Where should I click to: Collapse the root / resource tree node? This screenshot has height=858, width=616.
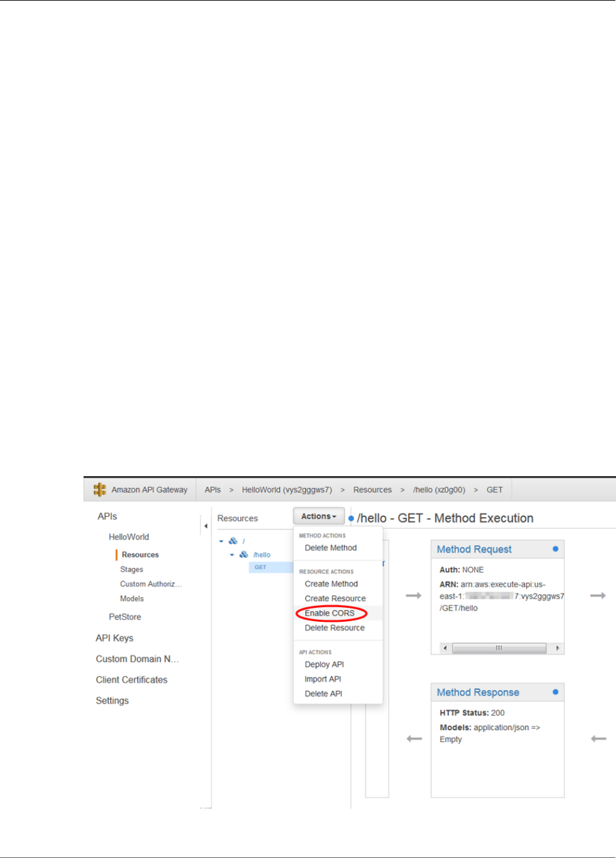222,541
